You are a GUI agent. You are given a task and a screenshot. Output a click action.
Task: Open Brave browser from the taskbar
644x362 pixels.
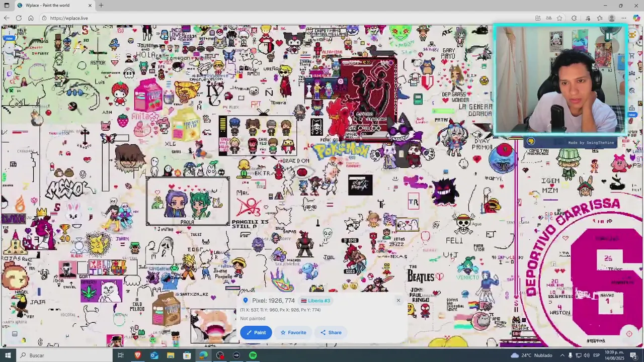click(x=137, y=355)
